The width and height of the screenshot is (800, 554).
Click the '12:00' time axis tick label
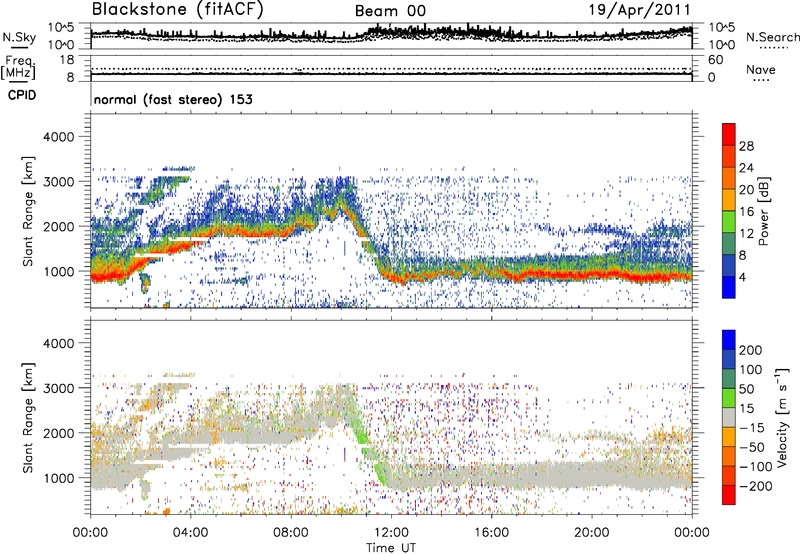[x=391, y=533]
